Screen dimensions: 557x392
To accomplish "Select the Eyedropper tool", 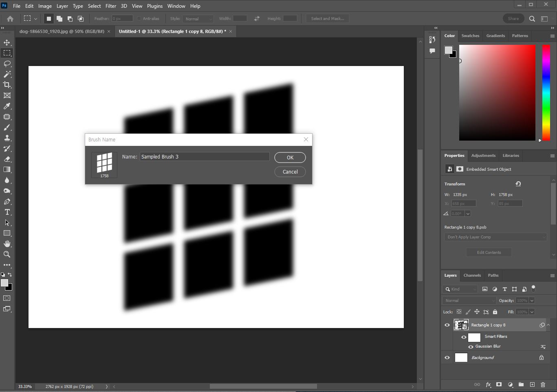I will pos(7,106).
